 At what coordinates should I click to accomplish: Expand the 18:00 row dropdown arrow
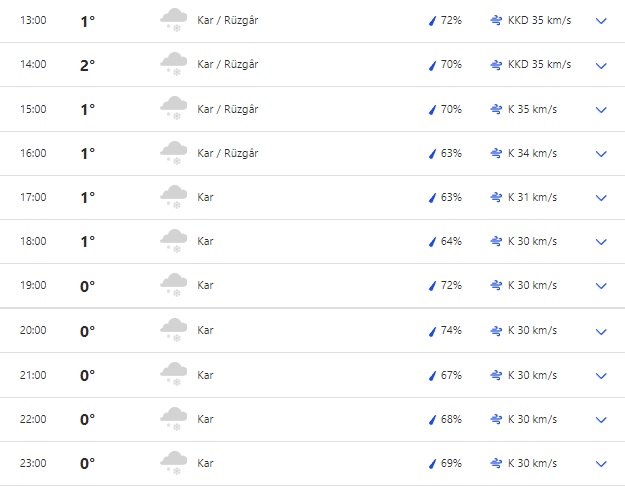tap(601, 242)
